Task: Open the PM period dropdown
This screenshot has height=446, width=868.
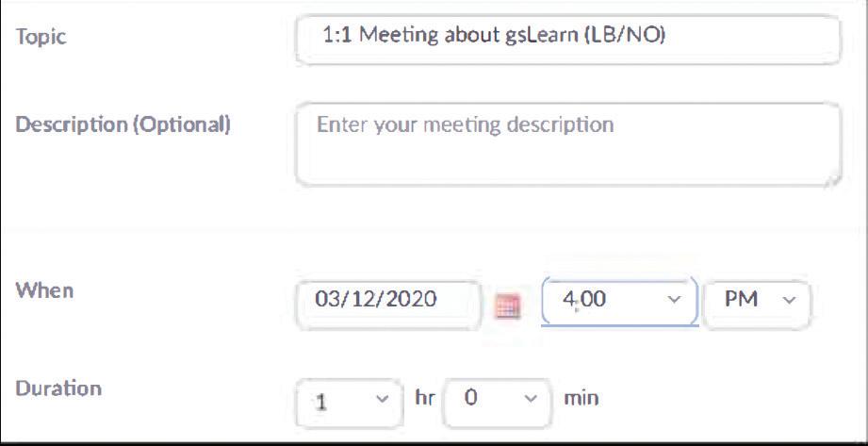Action: [x=757, y=305]
